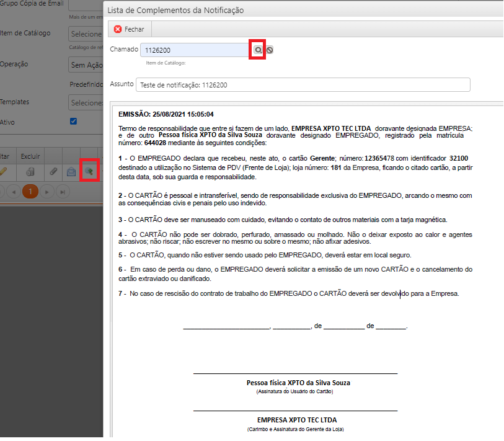Click the Chamado number input field

[x=194, y=50]
